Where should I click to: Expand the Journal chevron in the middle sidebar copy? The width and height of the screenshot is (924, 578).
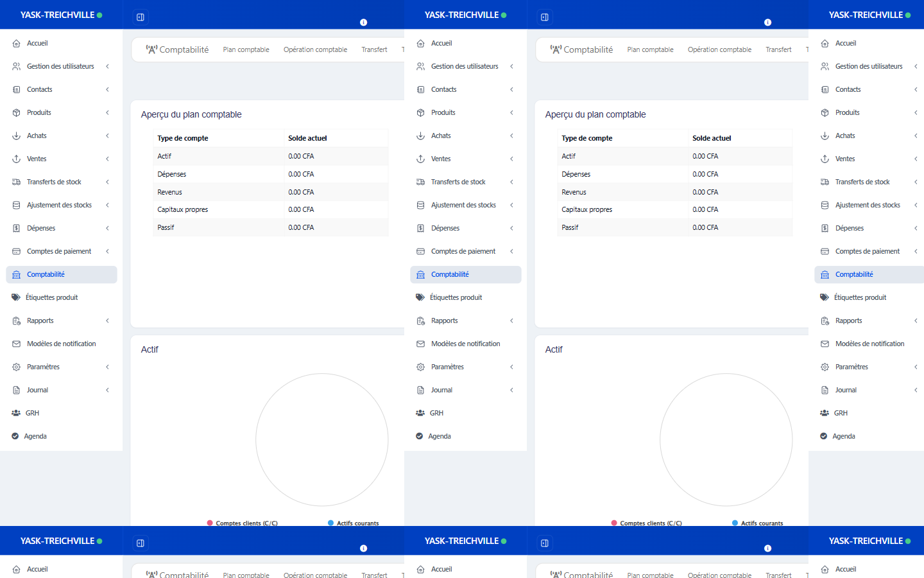point(511,390)
